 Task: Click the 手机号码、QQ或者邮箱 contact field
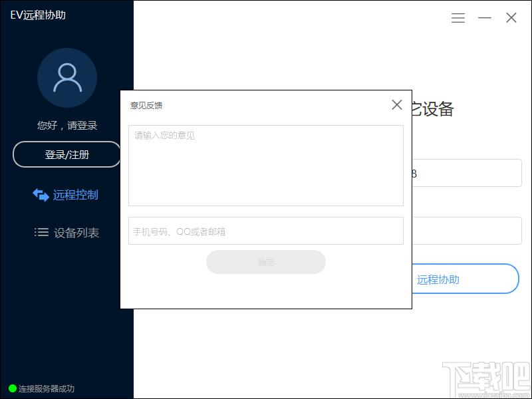(x=265, y=231)
